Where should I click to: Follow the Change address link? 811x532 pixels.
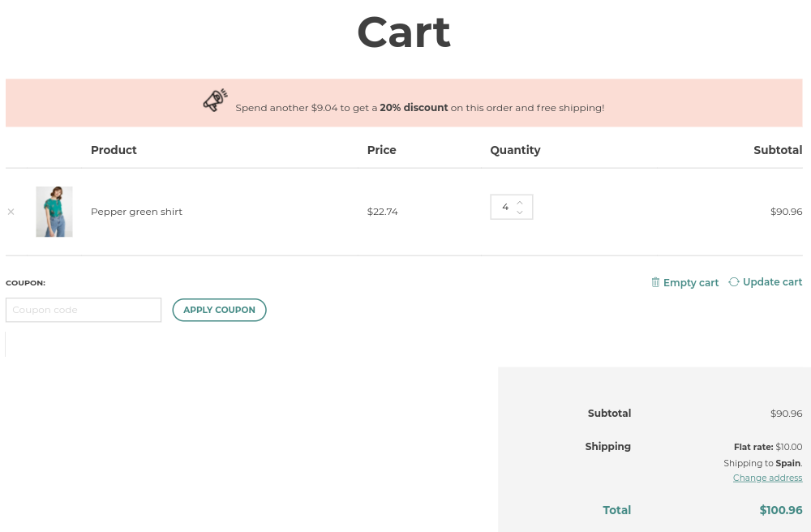click(767, 478)
